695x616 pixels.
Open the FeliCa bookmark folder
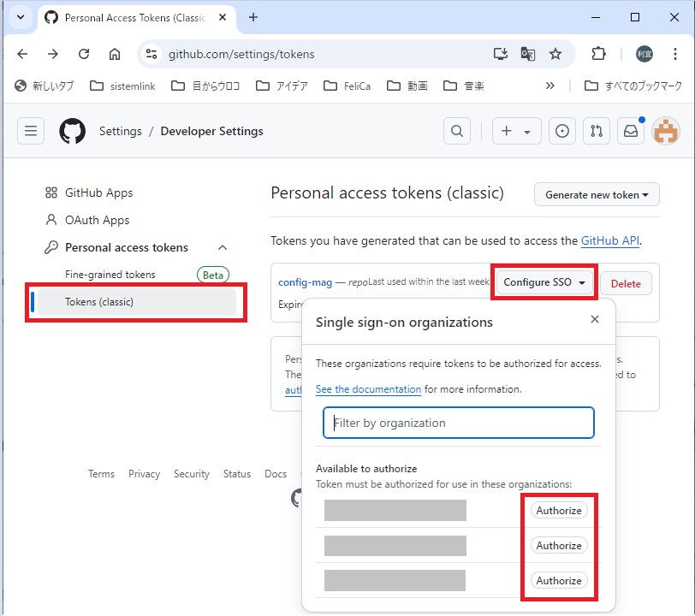pos(347,86)
